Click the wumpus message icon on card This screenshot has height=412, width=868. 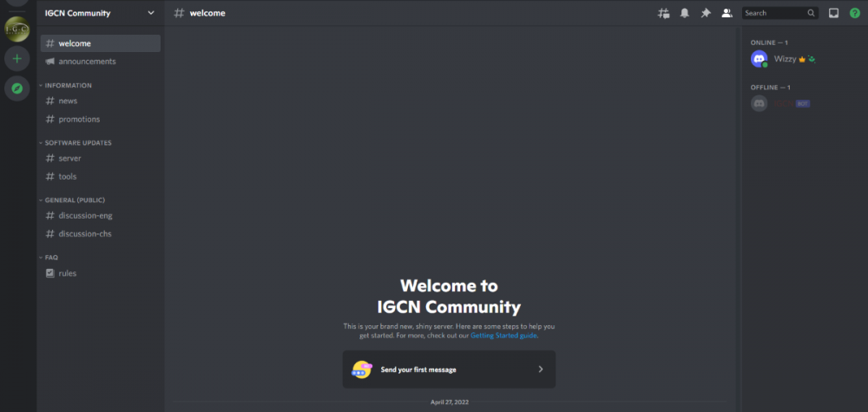click(361, 369)
